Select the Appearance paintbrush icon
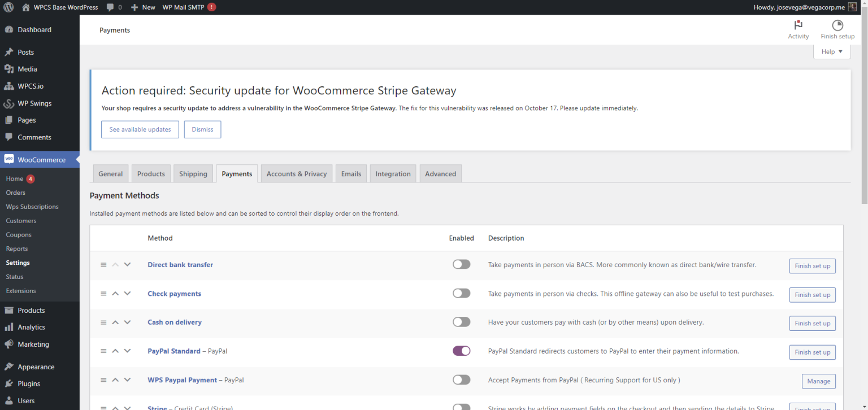Viewport: 868px width, 410px height. click(x=10, y=366)
